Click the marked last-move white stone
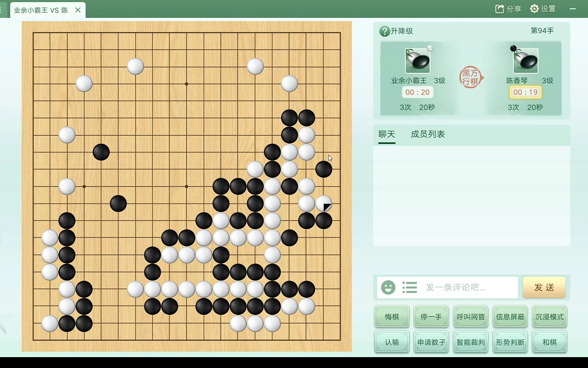Viewport: 588px width, 368px height. click(x=324, y=204)
